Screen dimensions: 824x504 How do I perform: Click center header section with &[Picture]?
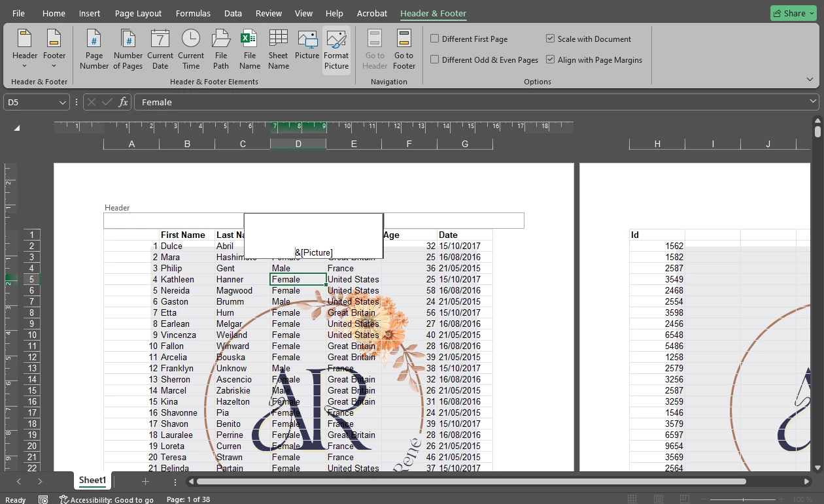(x=314, y=235)
